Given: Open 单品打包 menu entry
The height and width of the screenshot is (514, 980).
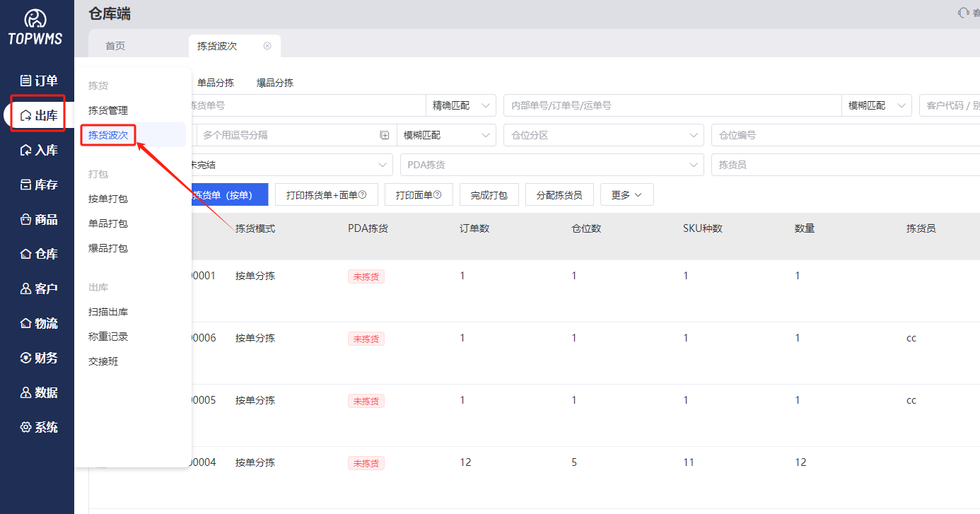Looking at the screenshot, I should [x=108, y=223].
